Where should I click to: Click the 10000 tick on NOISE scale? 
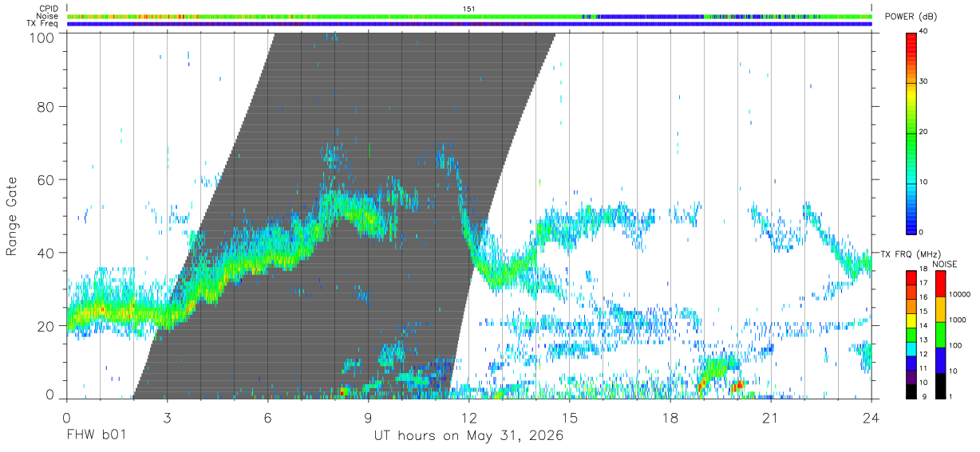point(958,294)
